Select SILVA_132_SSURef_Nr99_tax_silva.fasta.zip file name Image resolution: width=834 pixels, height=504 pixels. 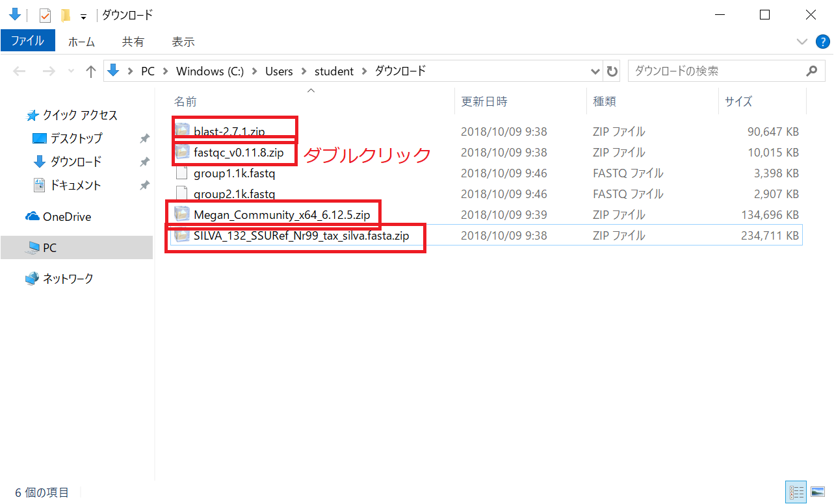point(301,236)
